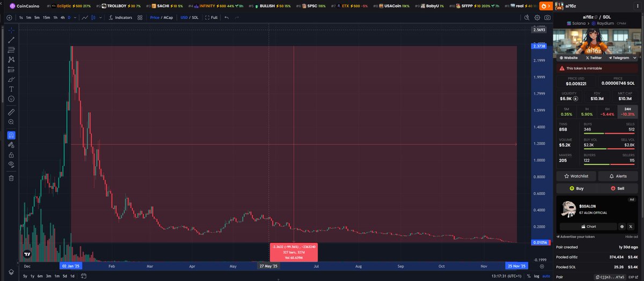This screenshot has width=644, height=281.
Task: Select the brush drawing tool
Action: (11, 79)
